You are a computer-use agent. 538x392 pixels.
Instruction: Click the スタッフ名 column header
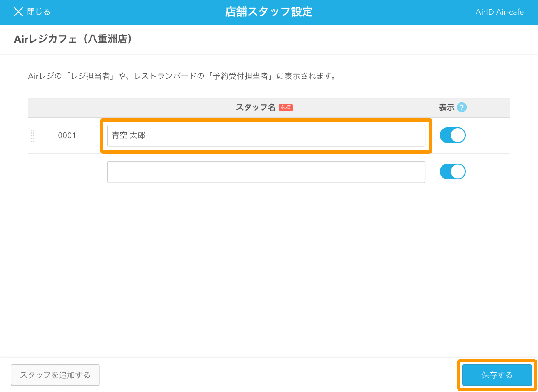[256, 108]
